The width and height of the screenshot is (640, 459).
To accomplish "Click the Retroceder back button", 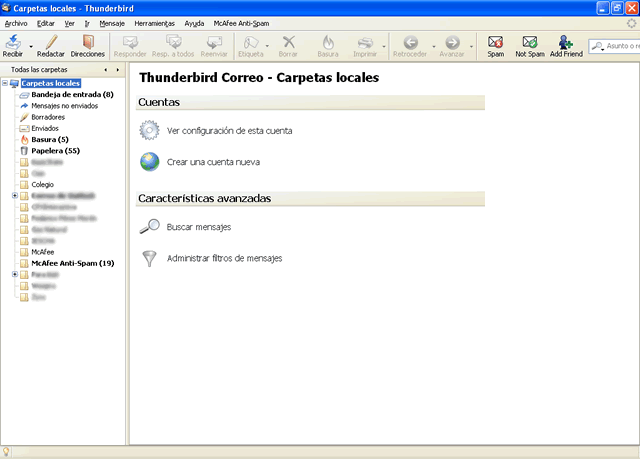I will pos(410,46).
